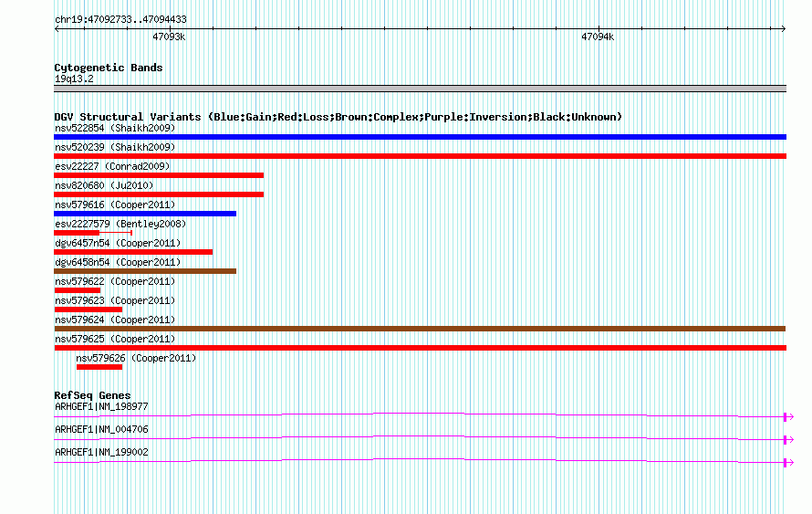This screenshot has height=514, width=812.
Task: Click the red esv2227579 variant bar
Action: [77, 233]
